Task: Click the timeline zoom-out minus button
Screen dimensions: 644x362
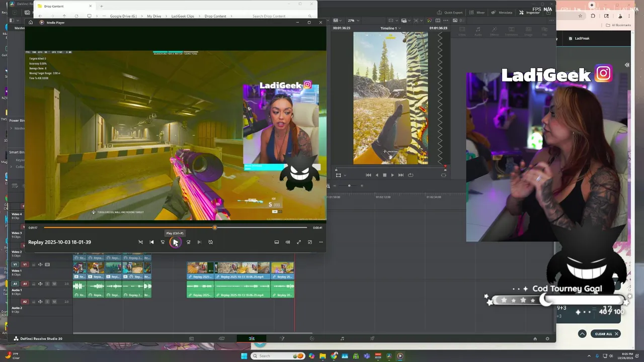Action: coord(335,186)
